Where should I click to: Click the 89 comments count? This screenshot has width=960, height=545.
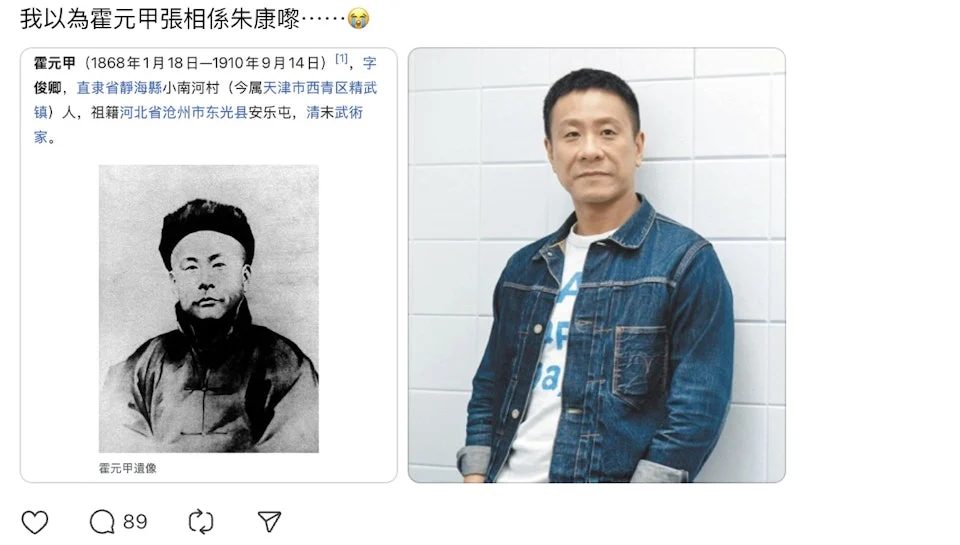135,522
